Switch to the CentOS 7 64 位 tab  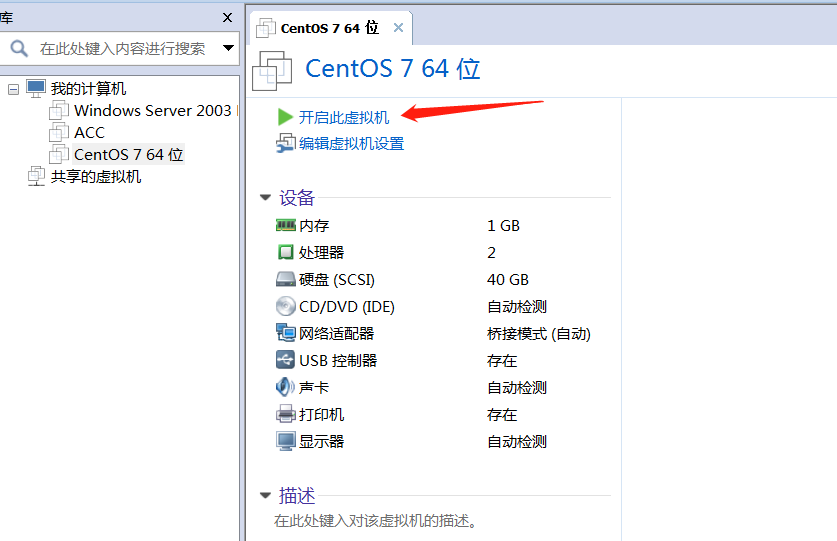click(x=329, y=28)
